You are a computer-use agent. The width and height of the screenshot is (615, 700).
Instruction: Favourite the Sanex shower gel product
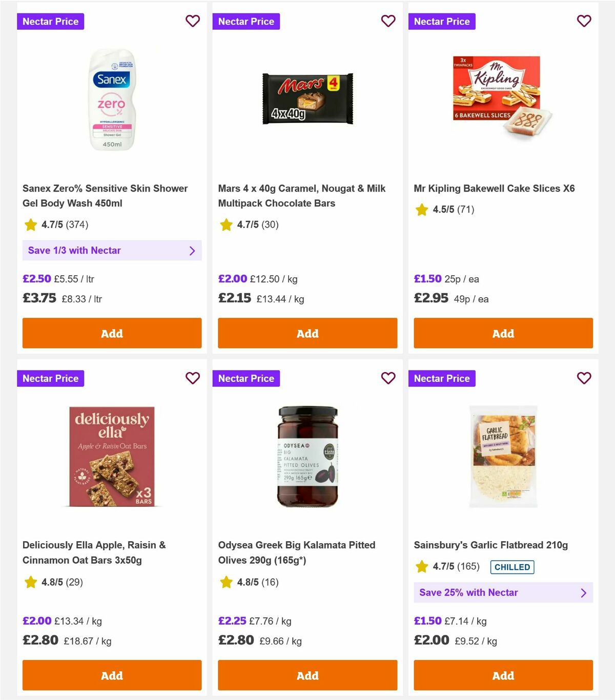[x=193, y=21]
